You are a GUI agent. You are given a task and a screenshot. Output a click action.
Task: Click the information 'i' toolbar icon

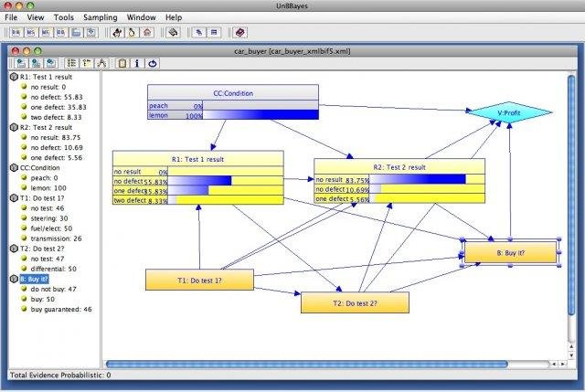point(136,63)
